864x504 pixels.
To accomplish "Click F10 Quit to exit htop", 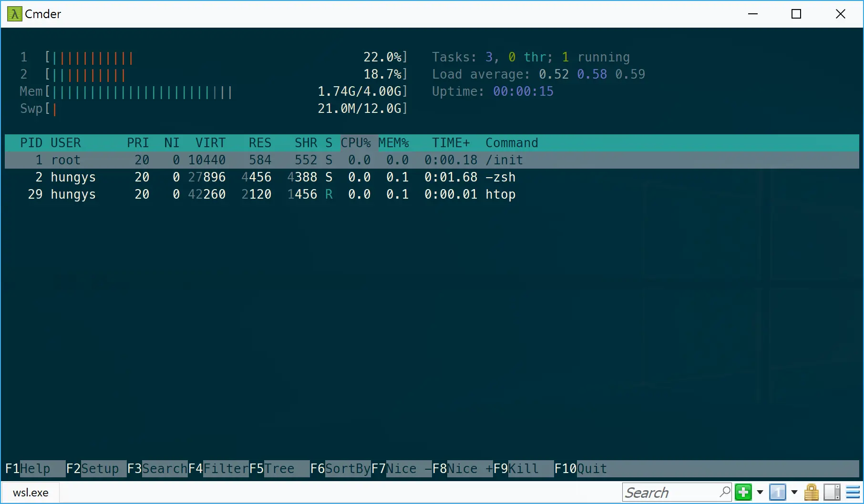I will [581, 469].
